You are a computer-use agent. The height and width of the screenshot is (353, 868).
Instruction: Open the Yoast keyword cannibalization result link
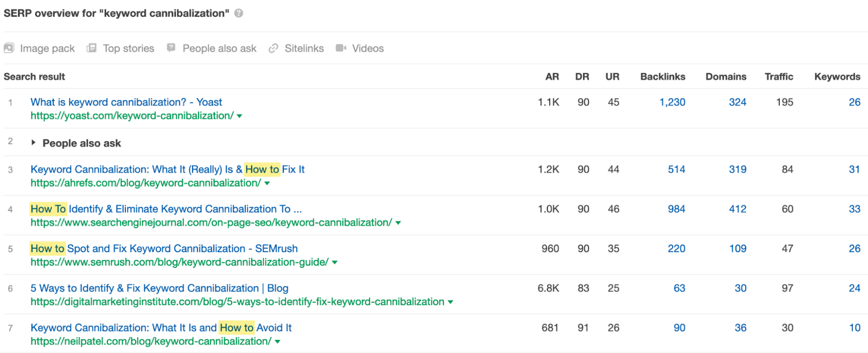pos(126,102)
